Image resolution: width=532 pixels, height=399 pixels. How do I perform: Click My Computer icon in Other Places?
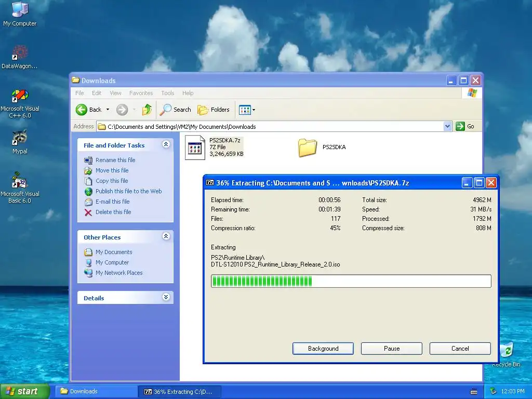88,262
